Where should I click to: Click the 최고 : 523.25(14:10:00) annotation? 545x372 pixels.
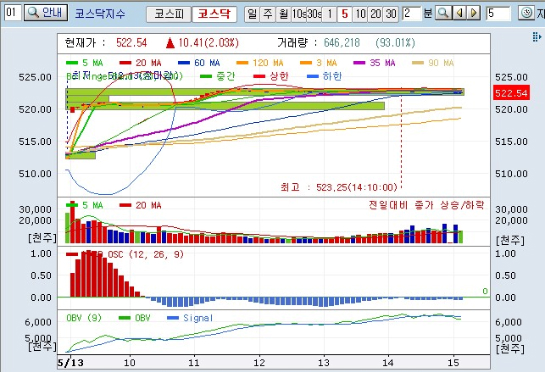pyautogui.click(x=339, y=188)
